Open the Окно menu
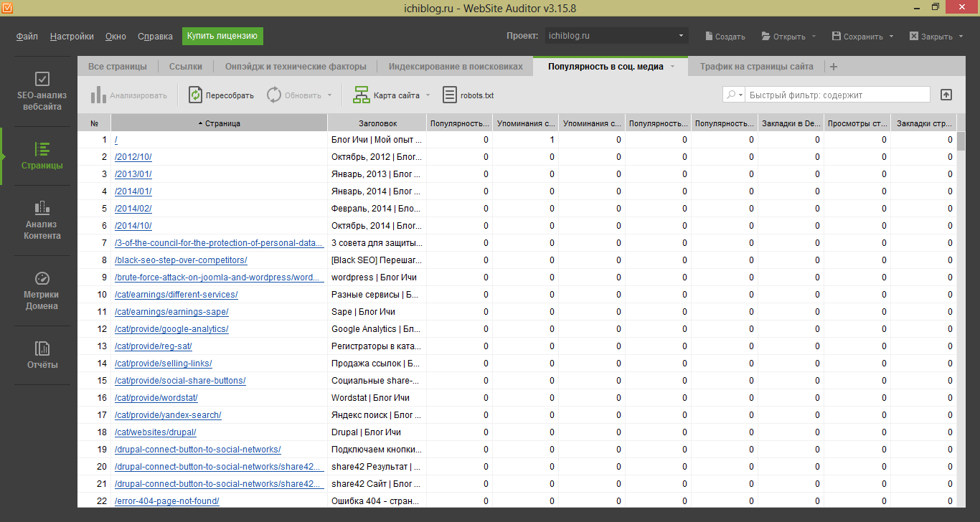This screenshot has width=980, height=522. coord(116,36)
